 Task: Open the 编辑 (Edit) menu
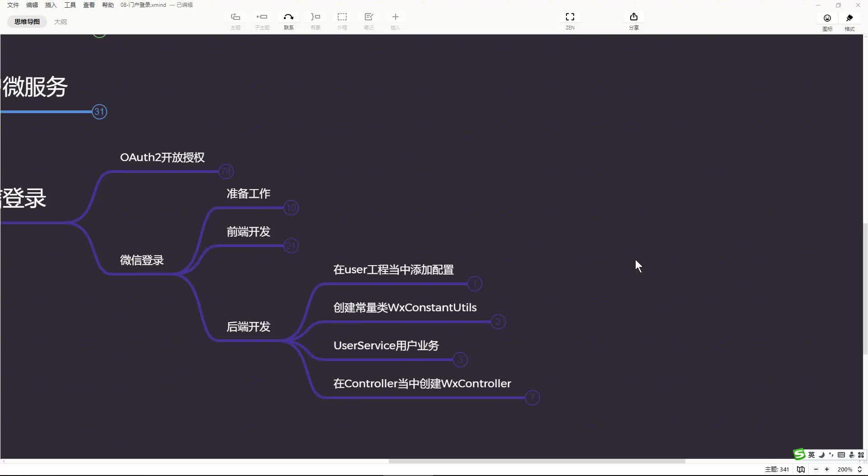click(x=32, y=5)
